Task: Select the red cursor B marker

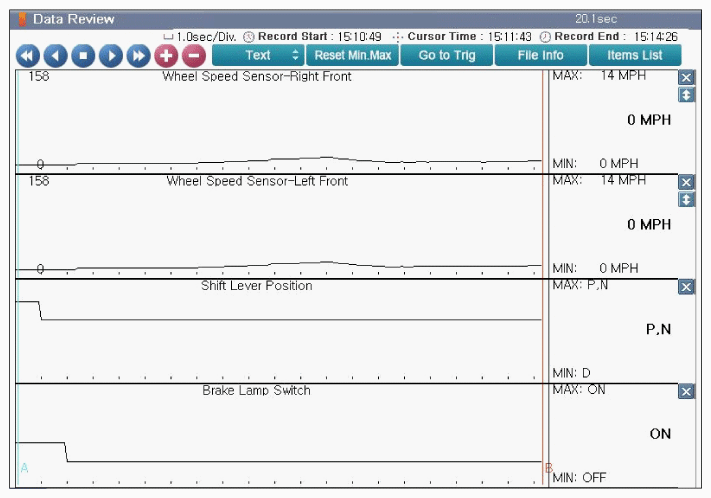Action: [x=549, y=468]
